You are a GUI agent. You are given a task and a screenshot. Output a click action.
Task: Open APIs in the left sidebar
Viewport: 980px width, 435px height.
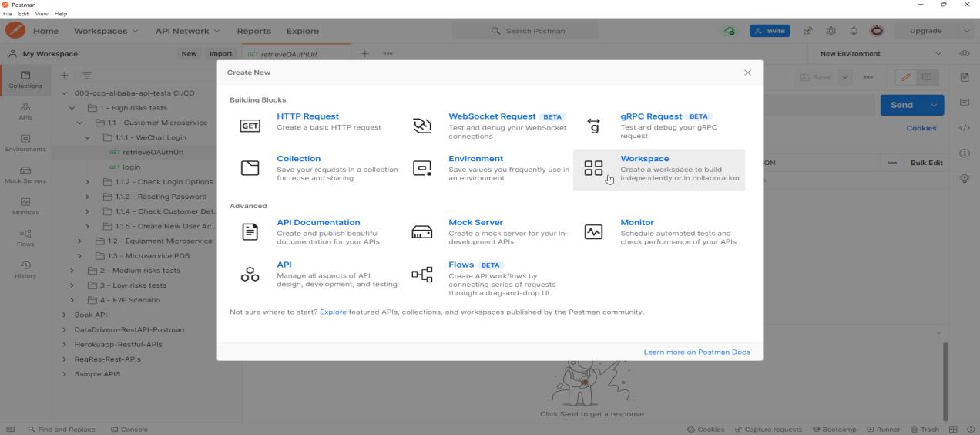[25, 111]
